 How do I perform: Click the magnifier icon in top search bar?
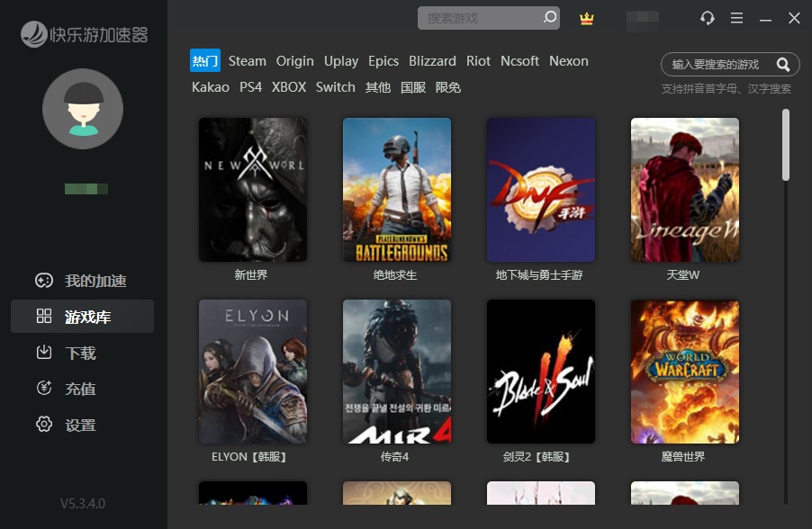click(x=550, y=17)
